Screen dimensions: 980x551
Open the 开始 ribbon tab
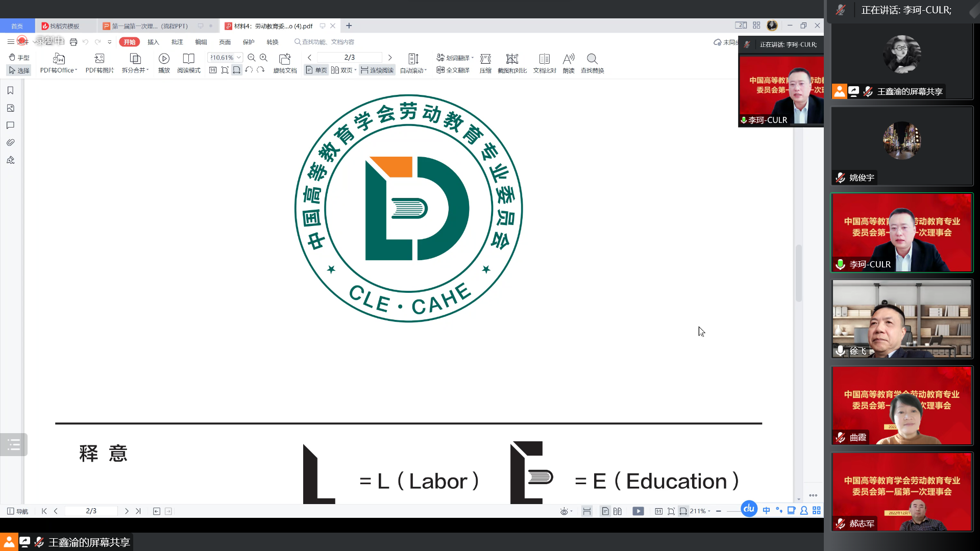tap(129, 42)
